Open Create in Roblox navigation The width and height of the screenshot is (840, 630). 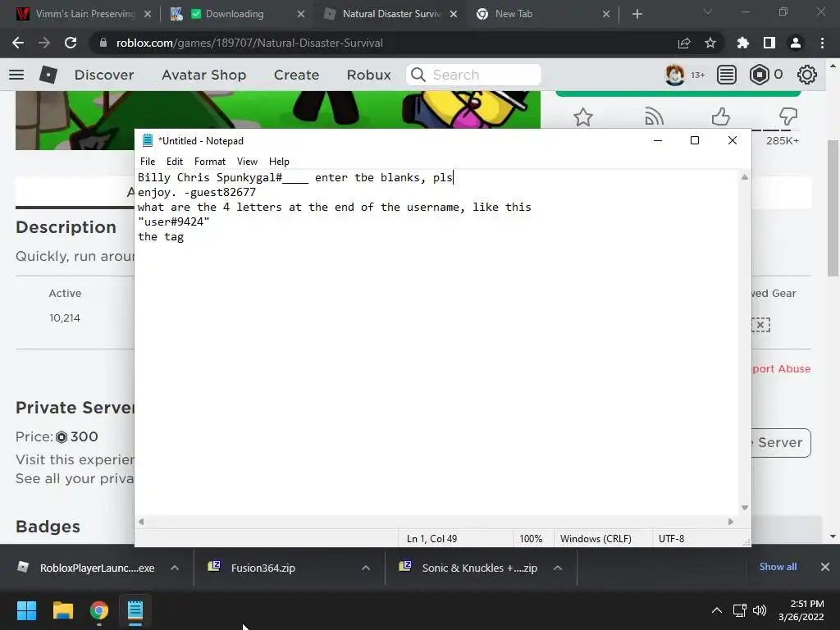296,75
